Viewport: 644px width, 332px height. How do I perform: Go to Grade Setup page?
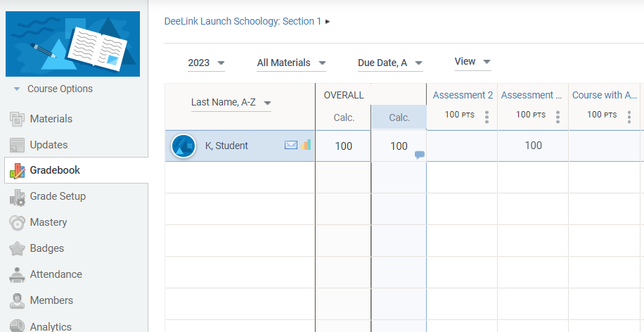(x=58, y=196)
